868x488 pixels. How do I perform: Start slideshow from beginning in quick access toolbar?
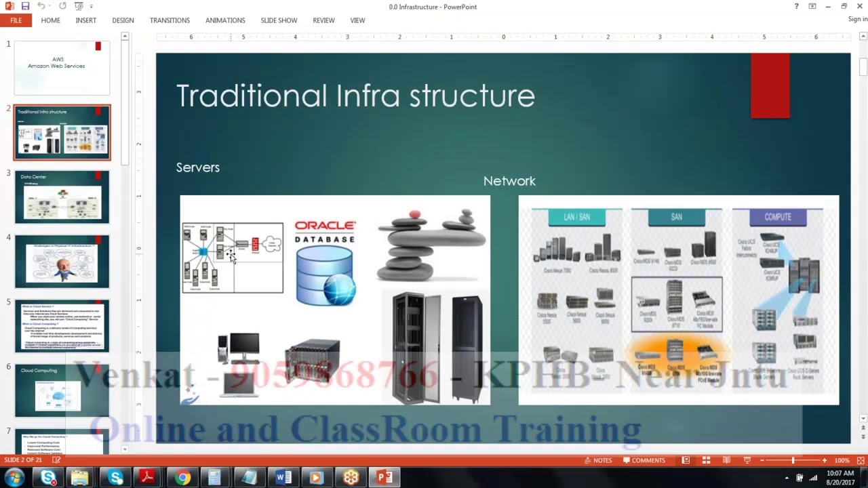[x=79, y=6]
